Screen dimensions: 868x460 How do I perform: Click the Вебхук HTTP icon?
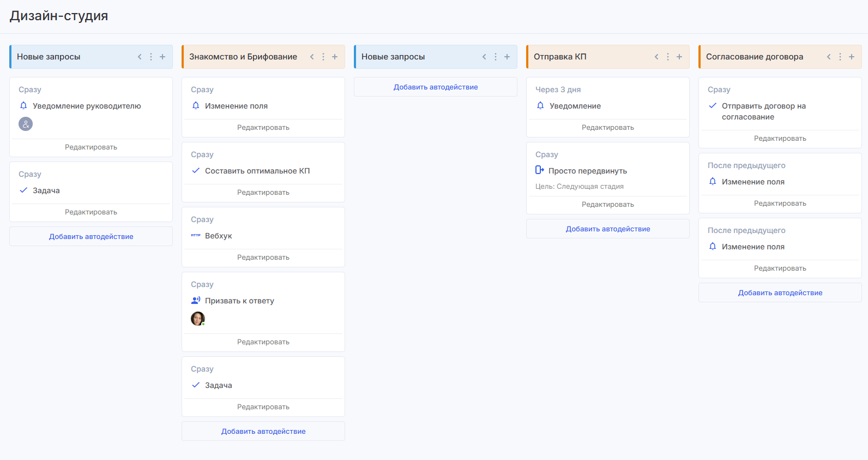point(196,236)
